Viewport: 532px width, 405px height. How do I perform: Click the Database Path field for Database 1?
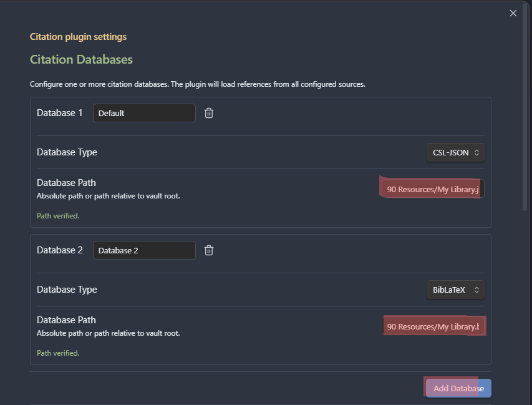[x=432, y=188]
